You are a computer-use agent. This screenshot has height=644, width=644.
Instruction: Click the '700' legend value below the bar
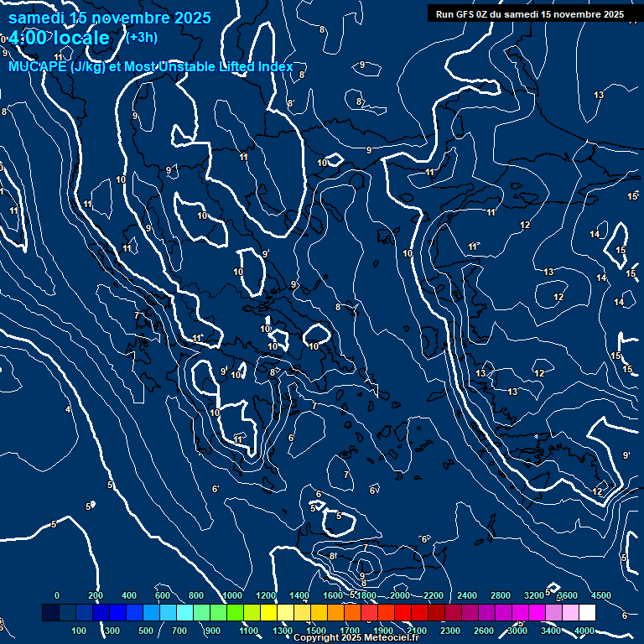pyautogui.click(x=179, y=631)
